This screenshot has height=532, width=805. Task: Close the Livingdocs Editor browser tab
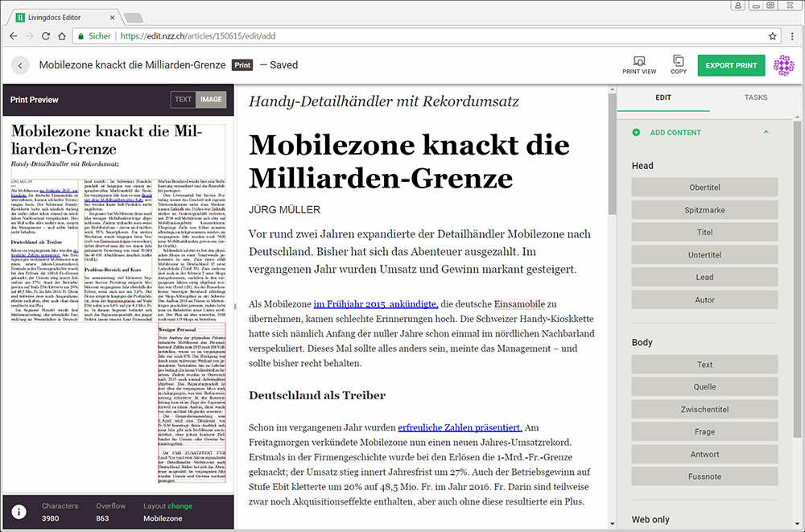pos(113,18)
